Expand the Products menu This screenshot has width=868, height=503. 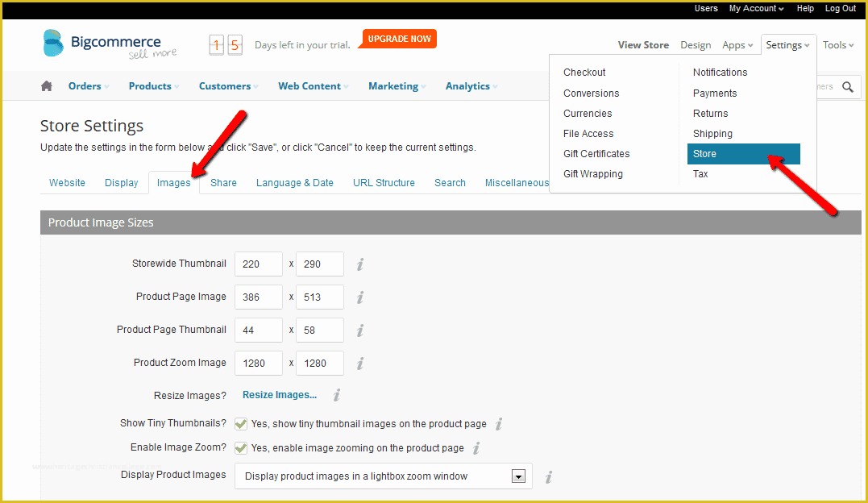(154, 86)
